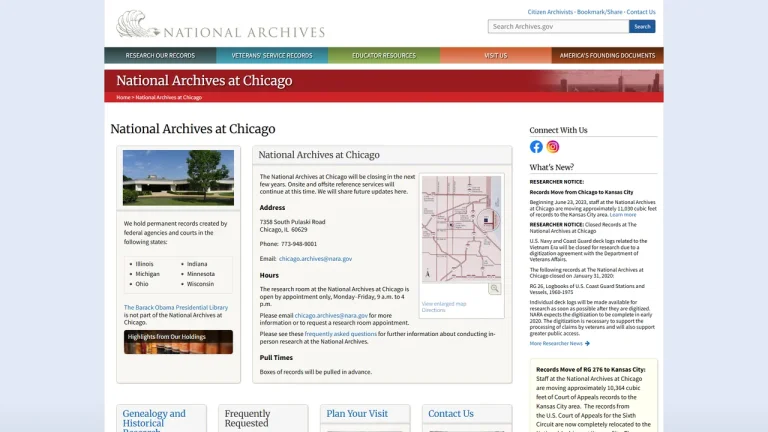Viewport: 768px width, 432px height.
Task: Click Records Move from Chicago to Kansas City heading
Action: pos(581,192)
